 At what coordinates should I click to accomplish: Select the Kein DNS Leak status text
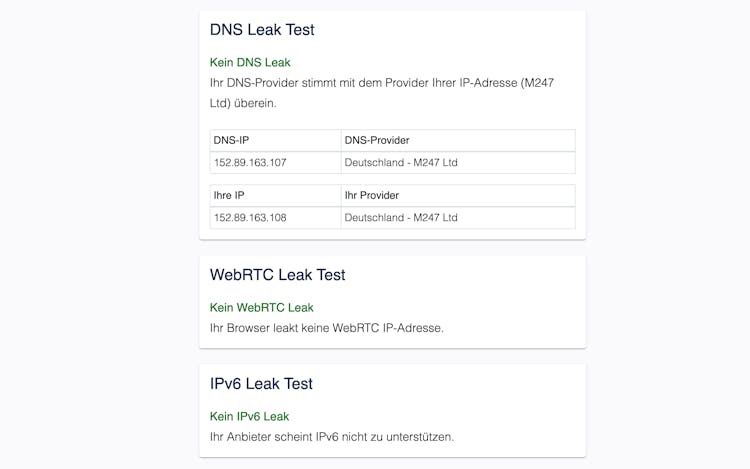(x=250, y=63)
